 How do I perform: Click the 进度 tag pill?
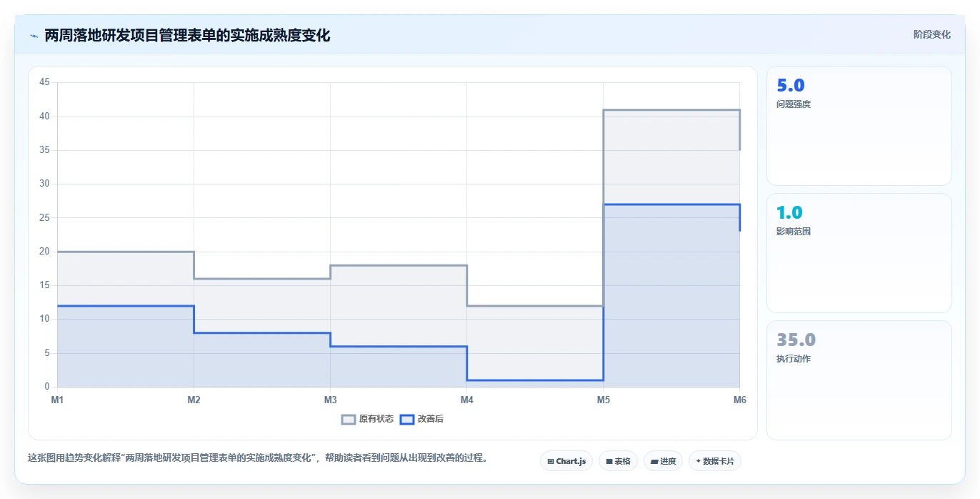[x=663, y=461]
